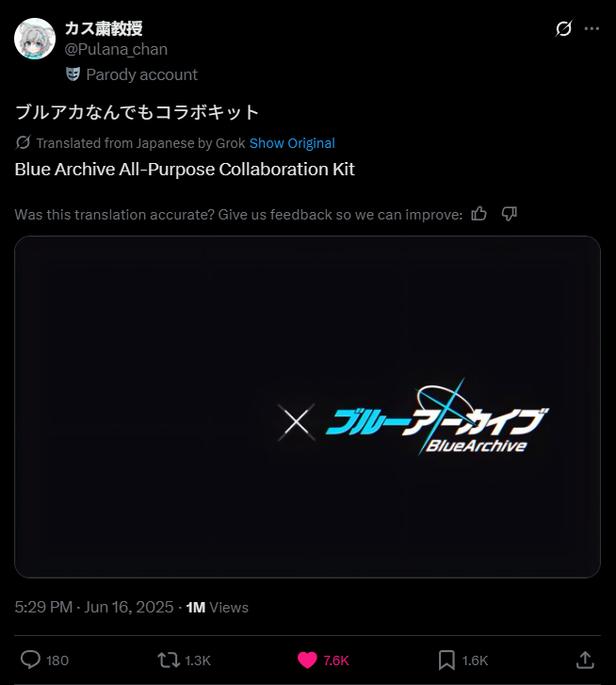Click the 180 replies count
Screen dimensions: 616x685
(x=57, y=661)
